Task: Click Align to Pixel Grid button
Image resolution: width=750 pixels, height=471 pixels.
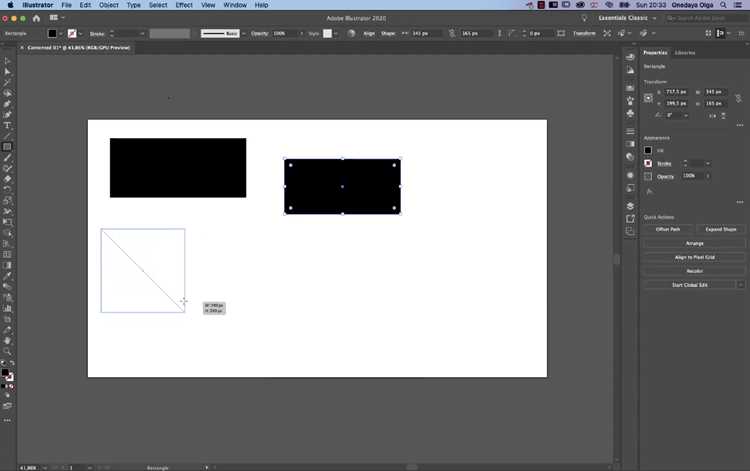Action: pos(695,257)
